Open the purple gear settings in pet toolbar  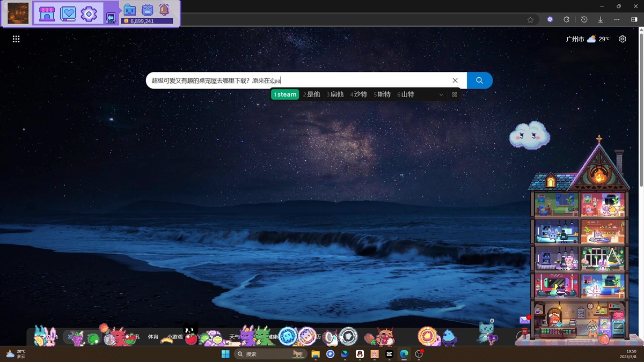click(89, 13)
